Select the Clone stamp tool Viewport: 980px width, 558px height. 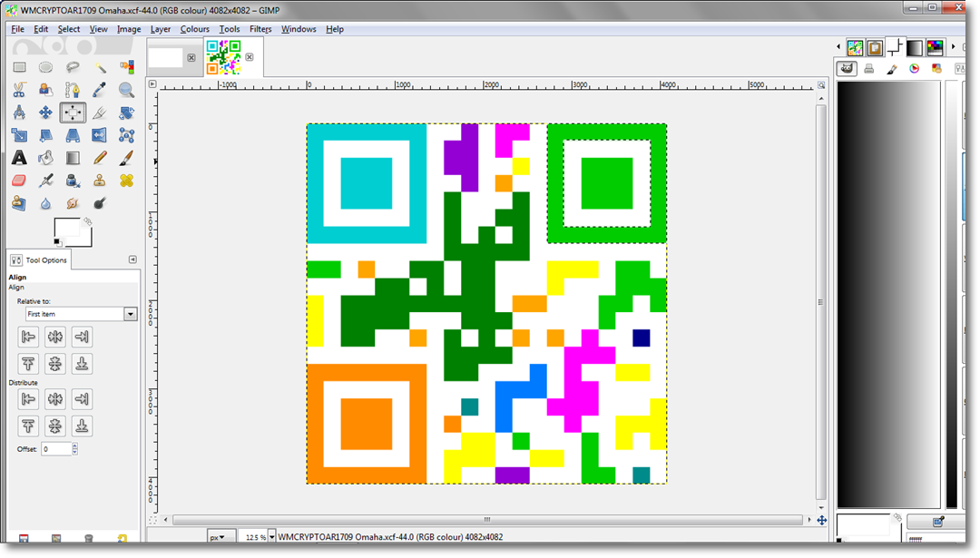coord(100,181)
